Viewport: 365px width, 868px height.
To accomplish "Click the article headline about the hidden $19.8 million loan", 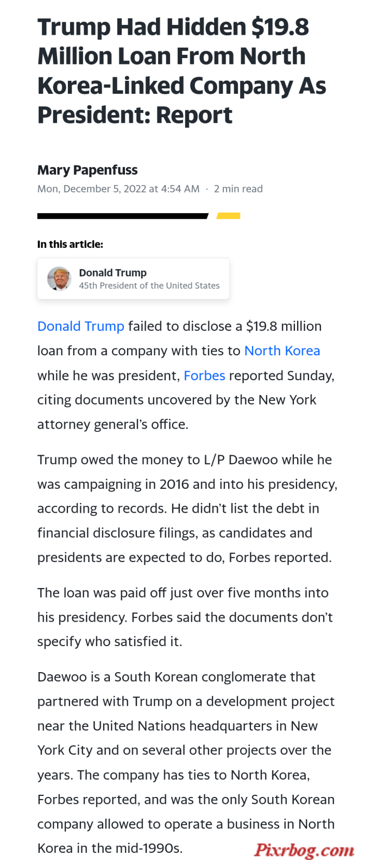I will (x=182, y=71).
